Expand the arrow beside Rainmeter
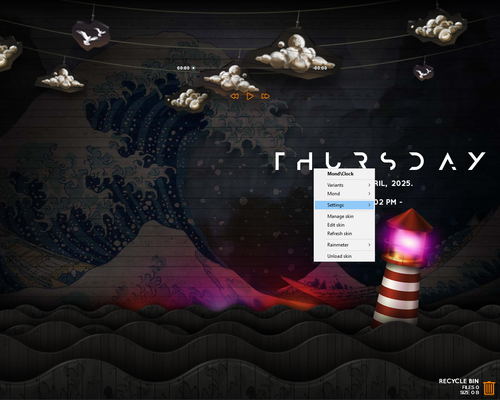The image size is (500, 400). (x=369, y=245)
